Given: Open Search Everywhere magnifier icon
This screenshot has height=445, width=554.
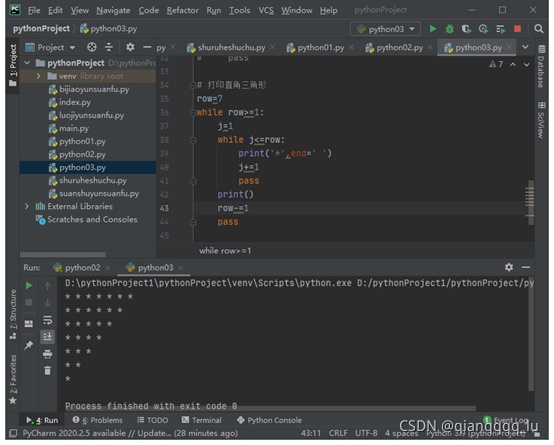Looking at the screenshot, I should 538,29.
